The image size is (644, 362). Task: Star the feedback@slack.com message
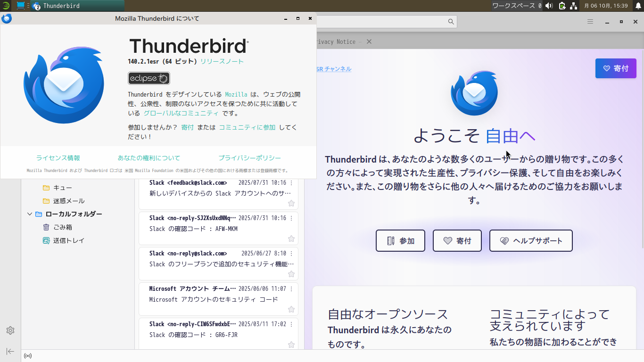[x=291, y=203]
